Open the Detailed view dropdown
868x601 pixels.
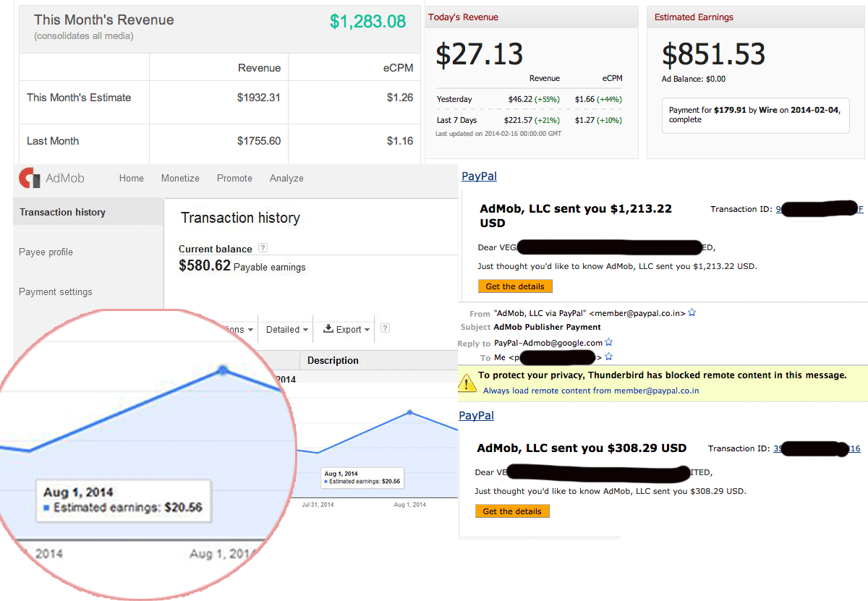tap(286, 329)
